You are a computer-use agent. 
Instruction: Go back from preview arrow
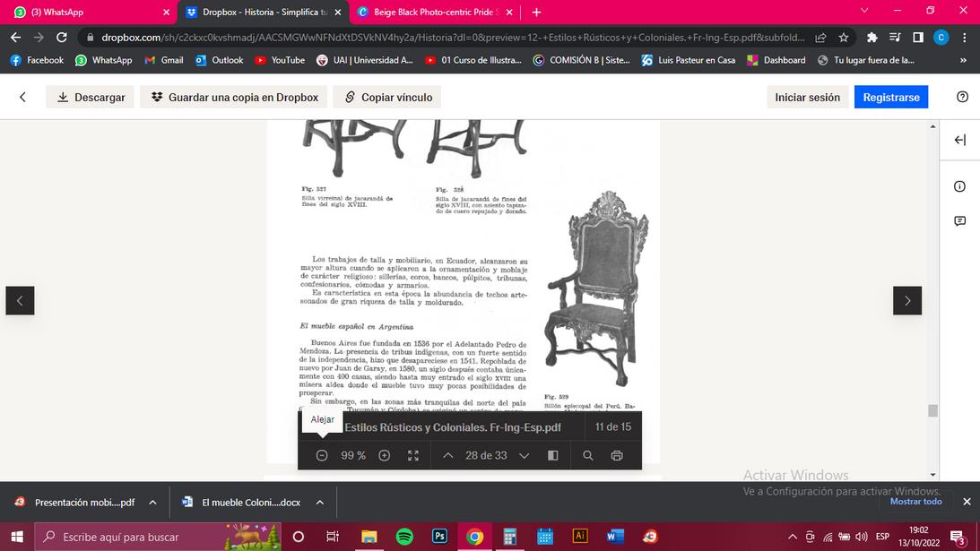[x=22, y=97]
